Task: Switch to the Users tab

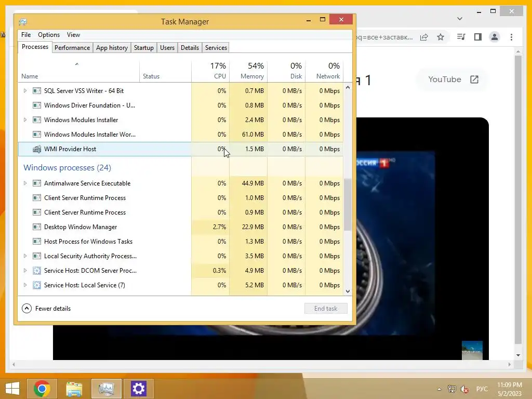Action: (x=167, y=48)
